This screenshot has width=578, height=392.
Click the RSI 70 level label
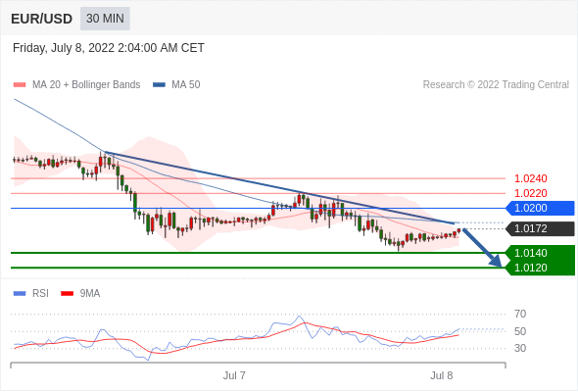(x=520, y=314)
